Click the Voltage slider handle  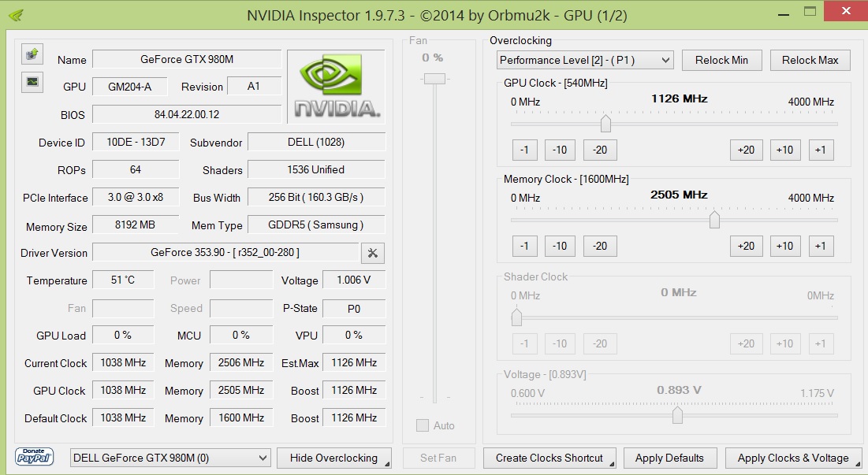[677, 414]
